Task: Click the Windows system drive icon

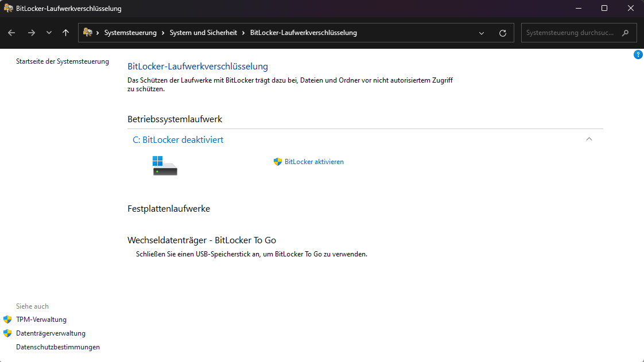Action: [165, 166]
